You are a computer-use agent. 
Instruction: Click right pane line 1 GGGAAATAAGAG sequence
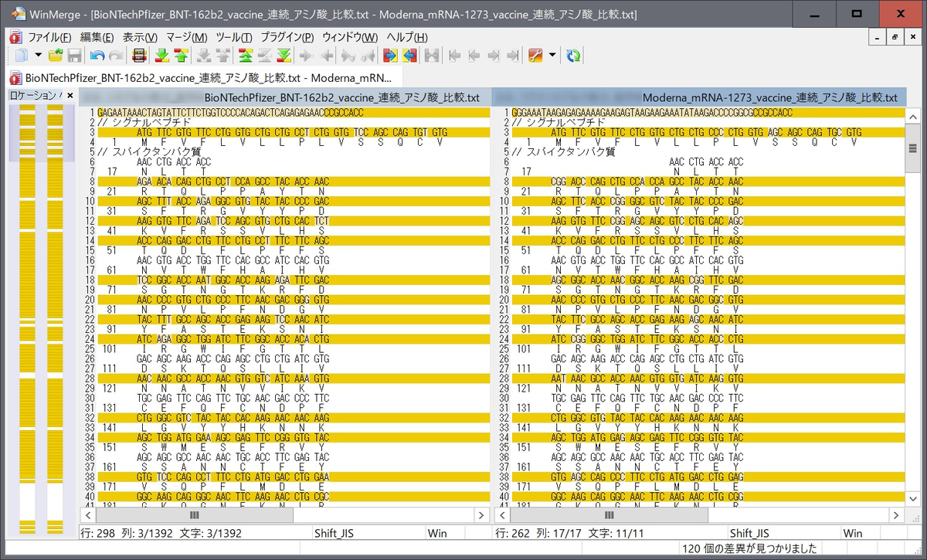pyautogui.click(x=652, y=112)
